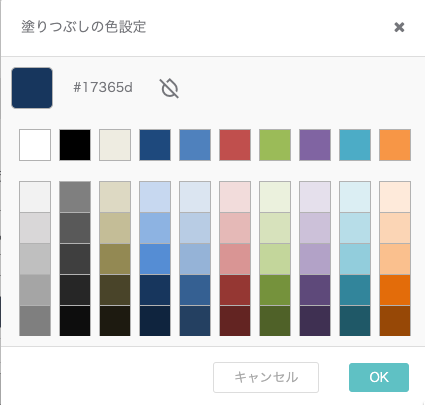
Task: Pick the red swatch in top row
Action: coord(235,145)
